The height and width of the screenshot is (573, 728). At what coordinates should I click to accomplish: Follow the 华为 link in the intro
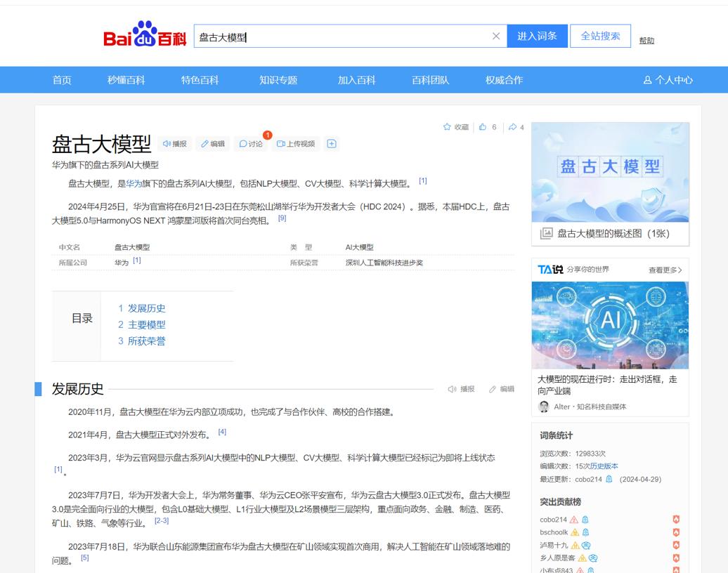tap(134, 184)
